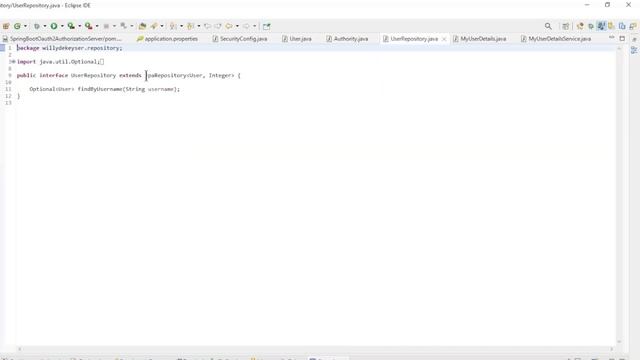Open the dropdown arrow next to Back navigation
Viewport: 640px width, 360px height.
(x=237, y=26)
